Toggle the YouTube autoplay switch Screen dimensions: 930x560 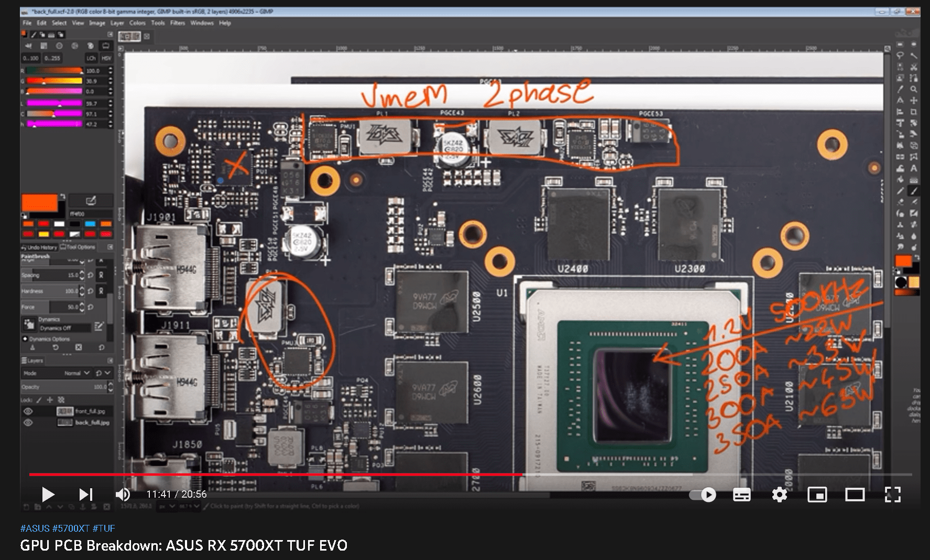tap(703, 495)
